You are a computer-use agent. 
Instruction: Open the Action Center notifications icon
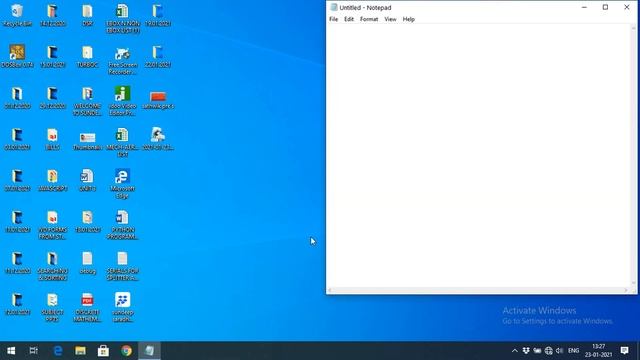624,351
